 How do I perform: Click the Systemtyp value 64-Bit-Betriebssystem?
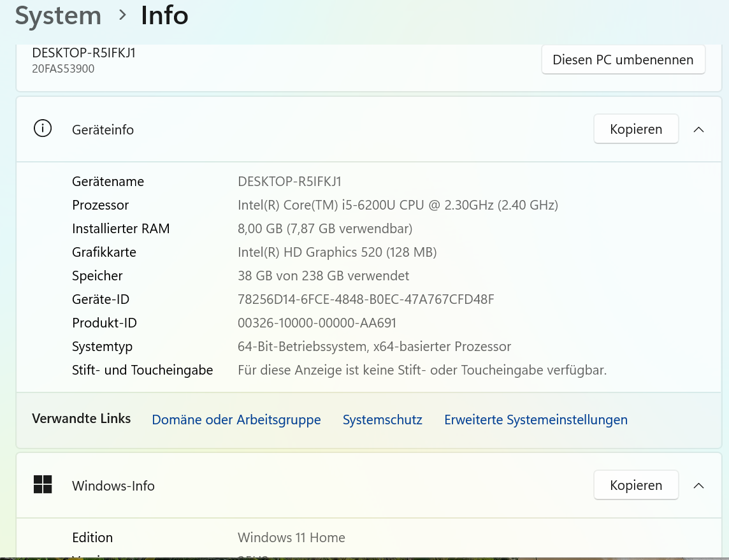(374, 346)
